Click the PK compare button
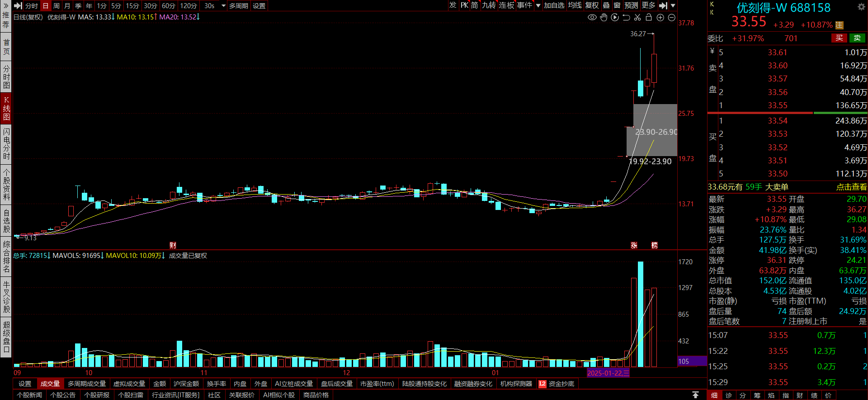Image resolution: width=868 pixels, height=400 pixels. [x=464, y=5]
